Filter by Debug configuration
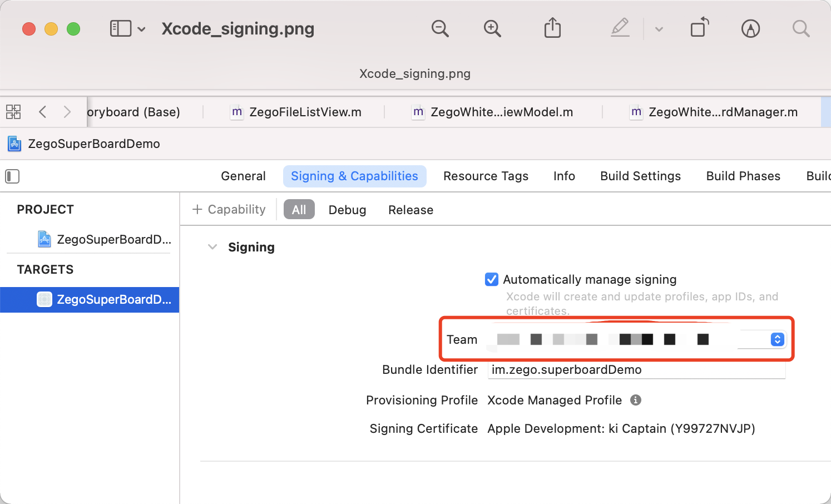This screenshot has width=831, height=504. click(x=347, y=210)
